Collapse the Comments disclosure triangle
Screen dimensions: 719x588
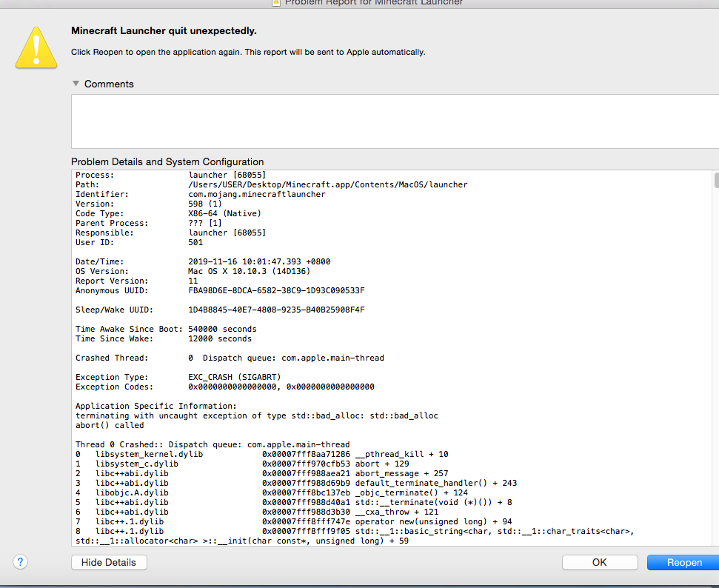click(x=76, y=84)
